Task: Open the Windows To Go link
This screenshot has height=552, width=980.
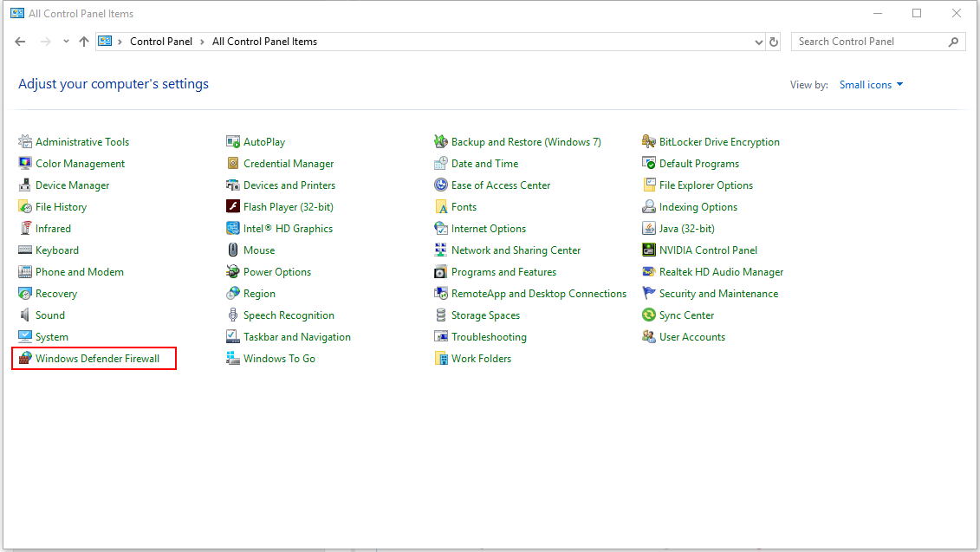Action: (x=279, y=358)
